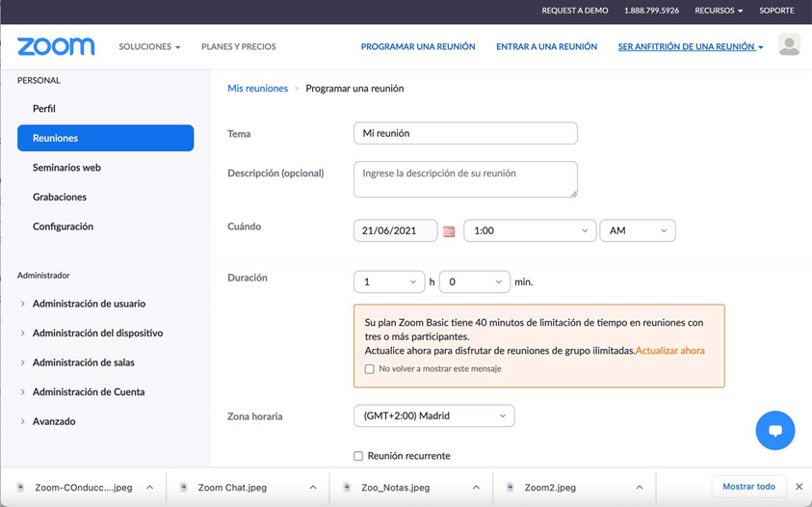Open the Soluciones menu
The height and width of the screenshot is (507, 812).
(149, 46)
